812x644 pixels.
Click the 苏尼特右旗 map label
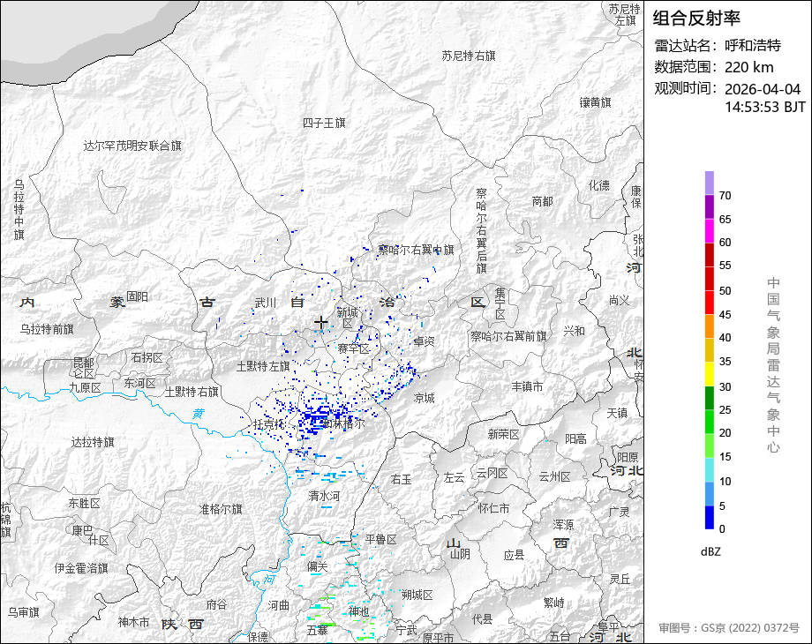[x=469, y=56]
